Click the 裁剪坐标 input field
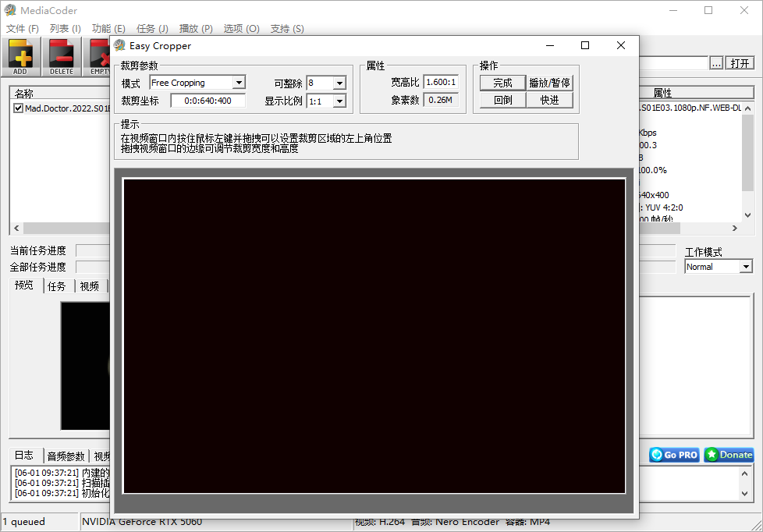 208,101
